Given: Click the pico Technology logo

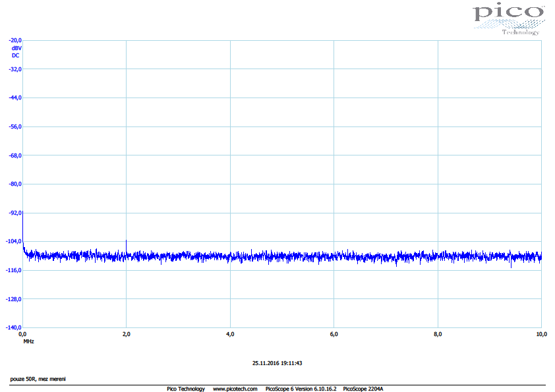Looking at the screenshot, I should coord(510,19).
